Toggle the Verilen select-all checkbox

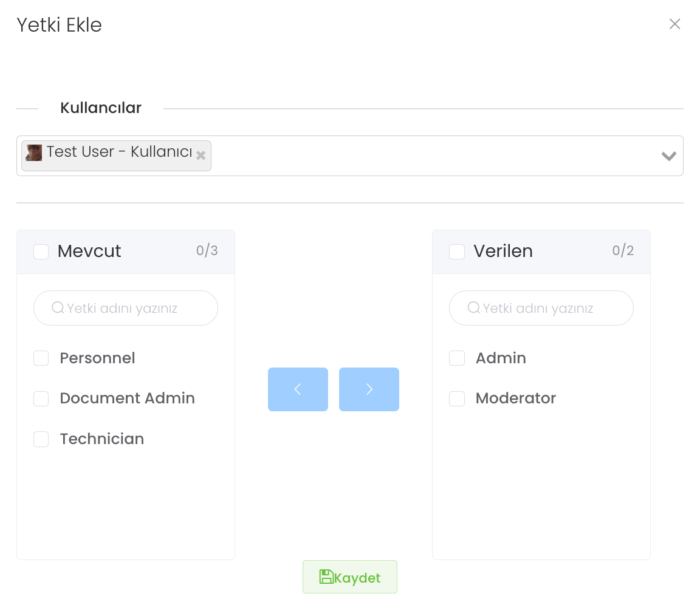[x=457, y=252]
